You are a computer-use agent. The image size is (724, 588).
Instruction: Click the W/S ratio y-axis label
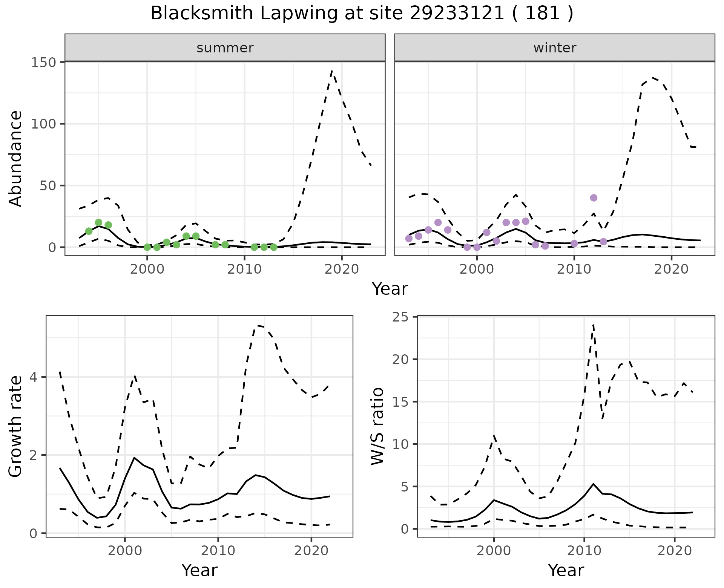pos(377,426)
